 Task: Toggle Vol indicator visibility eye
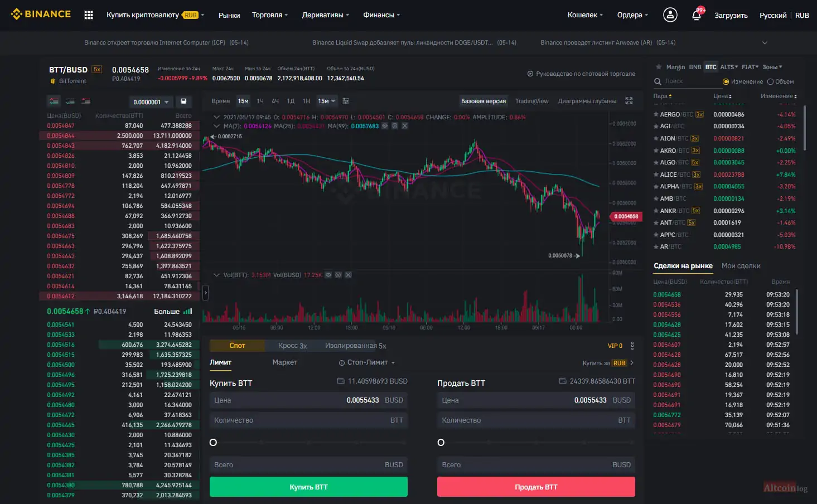[328, 275]
